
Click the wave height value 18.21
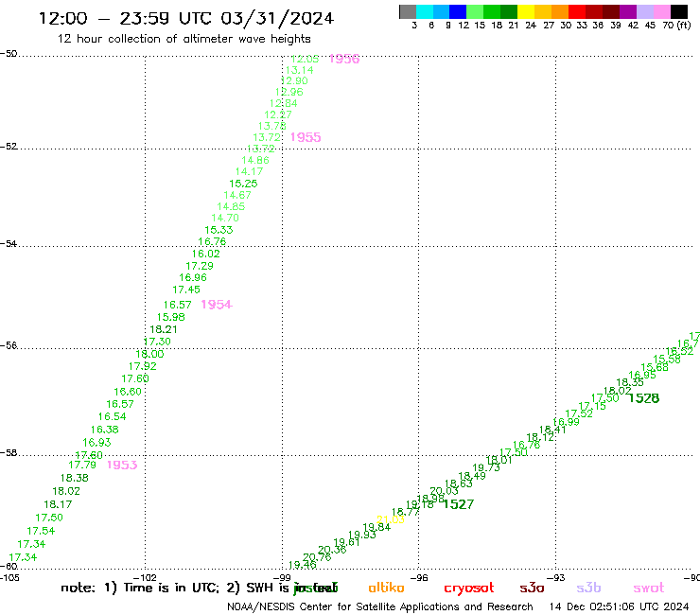click(164, 329)
